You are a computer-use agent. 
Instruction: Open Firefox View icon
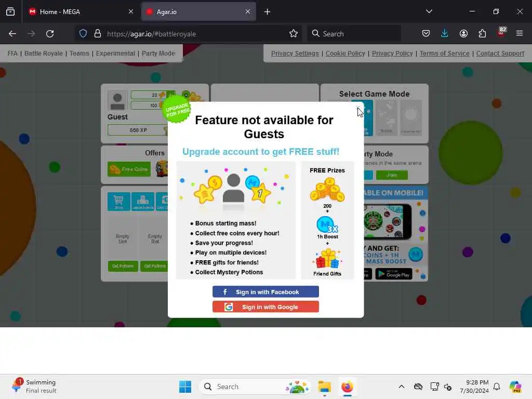tap(10, 12)
